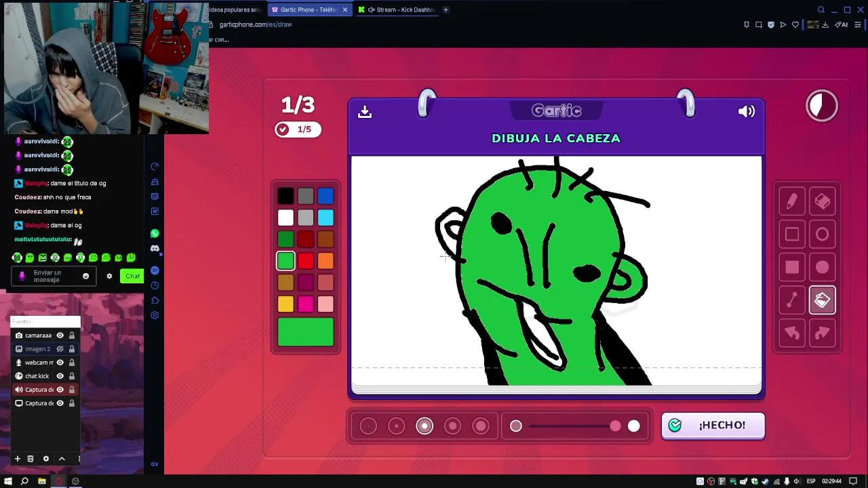Open Discord in the browser sidebar

point(155,249)
